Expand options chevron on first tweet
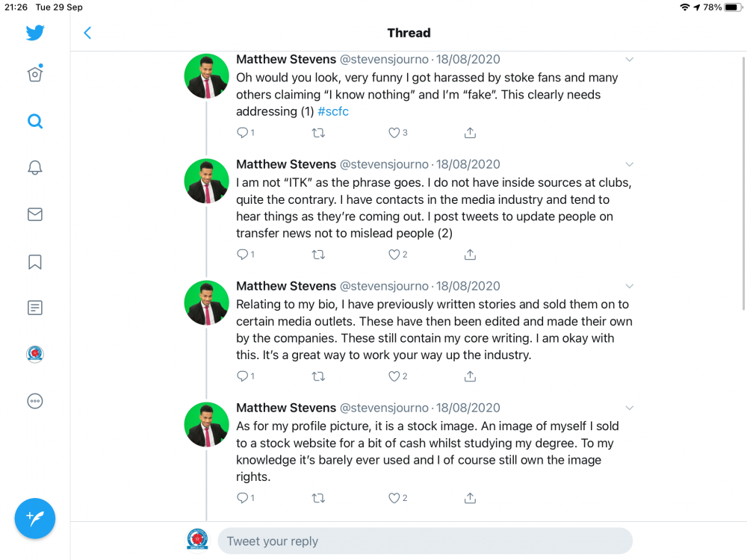The width and height of the screenshot is (747, 560). [x=630, y=60]
